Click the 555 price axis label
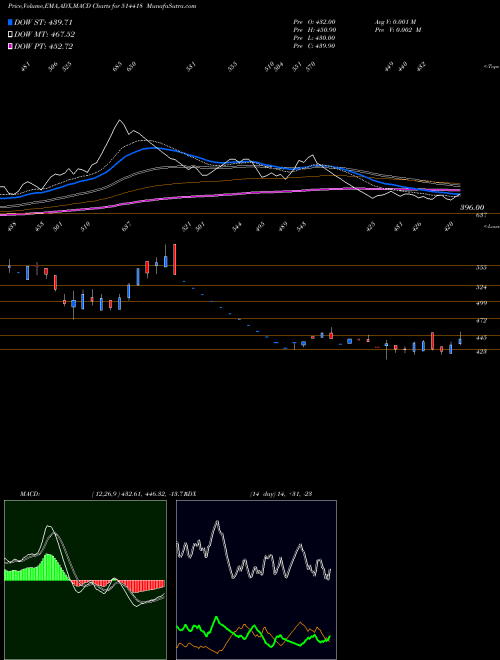Viewport: 500px width, 660px height. 481,268
